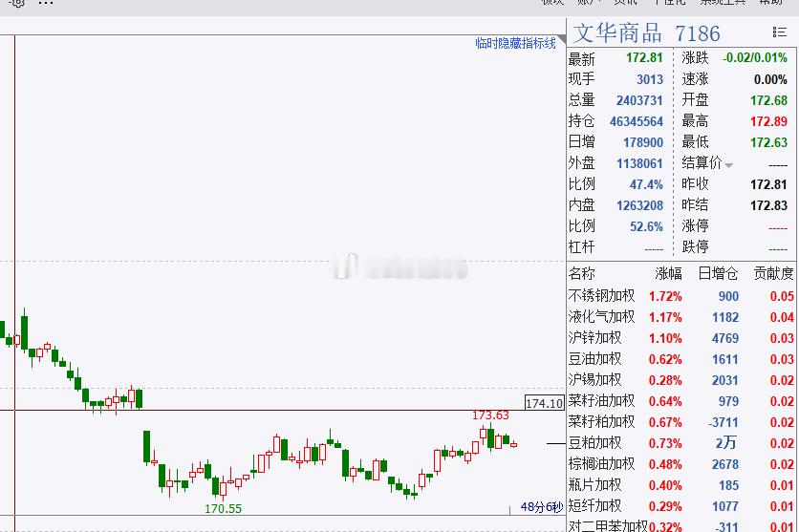
Task: Click the 涨停 label in the quote panel
Action: click(x=695, y=226)
